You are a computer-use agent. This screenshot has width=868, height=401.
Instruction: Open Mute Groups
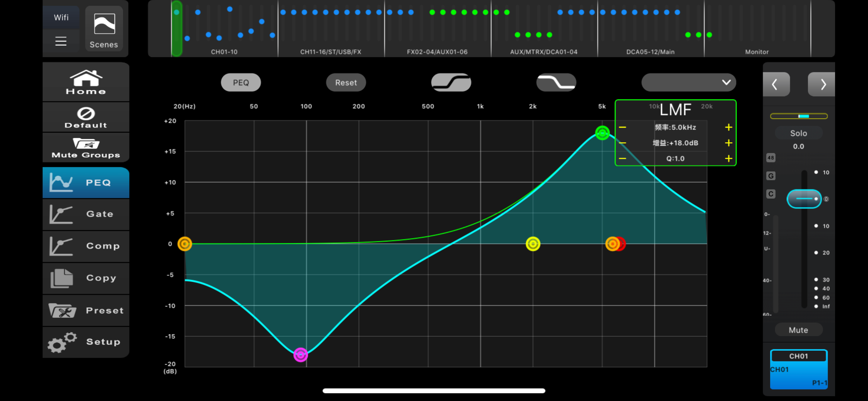(x=86, y=148)
